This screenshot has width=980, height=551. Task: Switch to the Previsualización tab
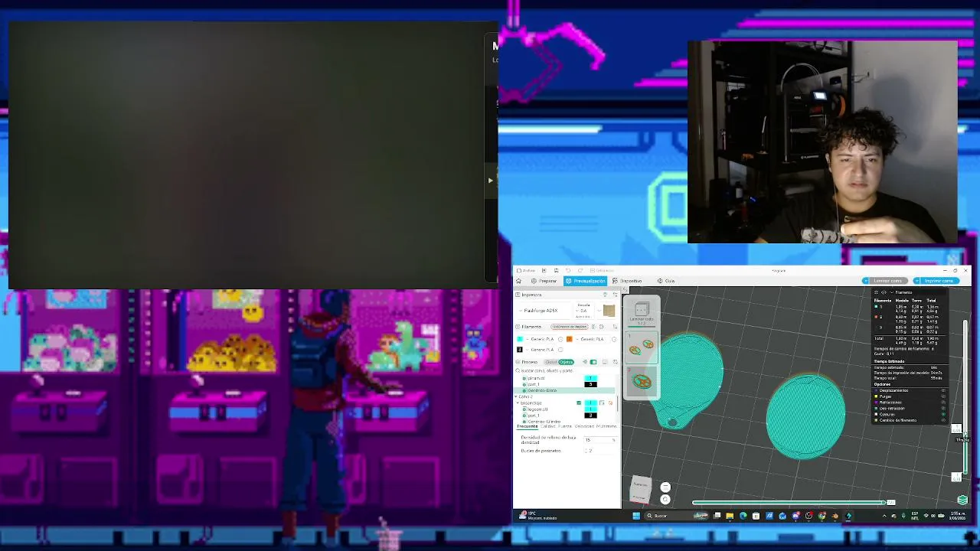[586, 281]
